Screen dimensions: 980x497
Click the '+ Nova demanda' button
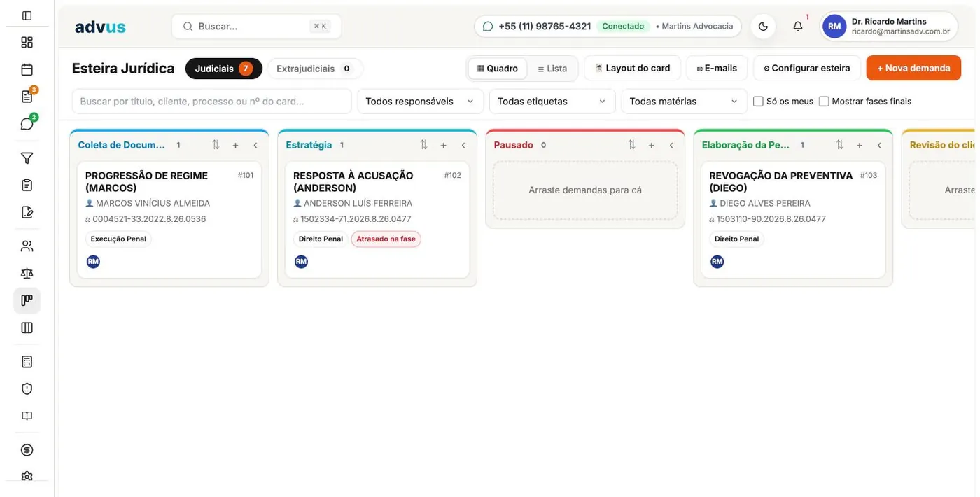(x=913, y=68)
